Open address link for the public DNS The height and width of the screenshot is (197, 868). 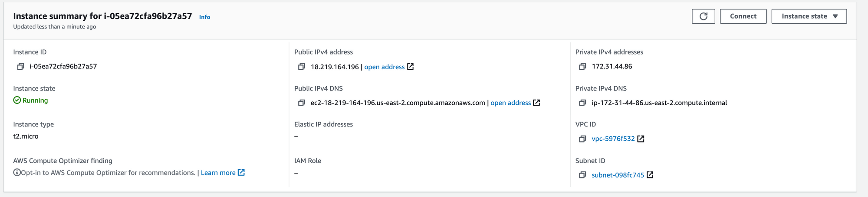tap(511, 103)
